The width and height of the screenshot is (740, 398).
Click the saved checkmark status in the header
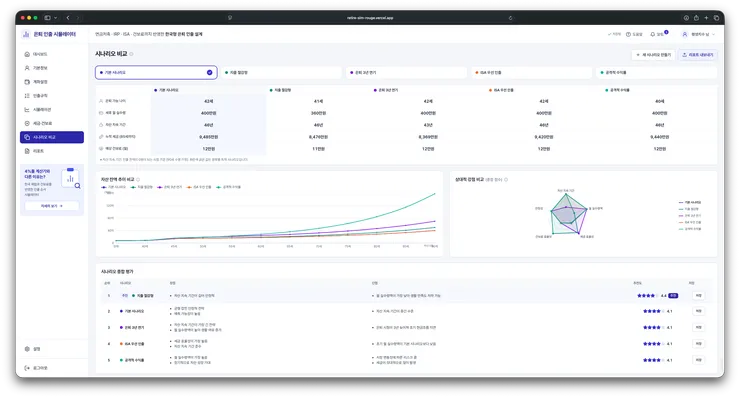click(x=614, y=34)
